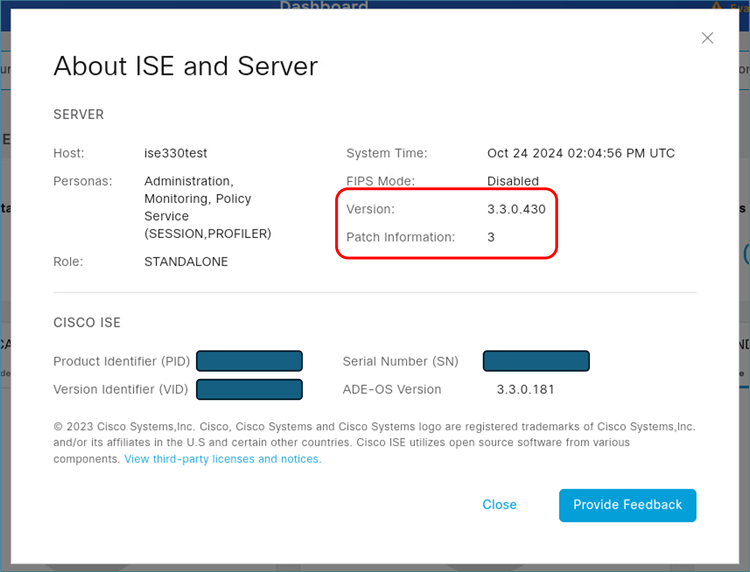The width and height of the screenshot is (750, 572).
Task: Click the Personas: label
Action: 83,181
